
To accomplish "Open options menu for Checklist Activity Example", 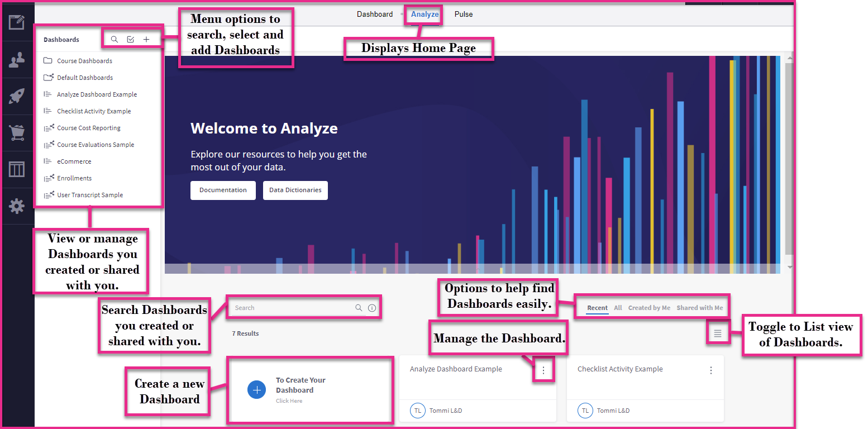I will click(x=710, y=370).
